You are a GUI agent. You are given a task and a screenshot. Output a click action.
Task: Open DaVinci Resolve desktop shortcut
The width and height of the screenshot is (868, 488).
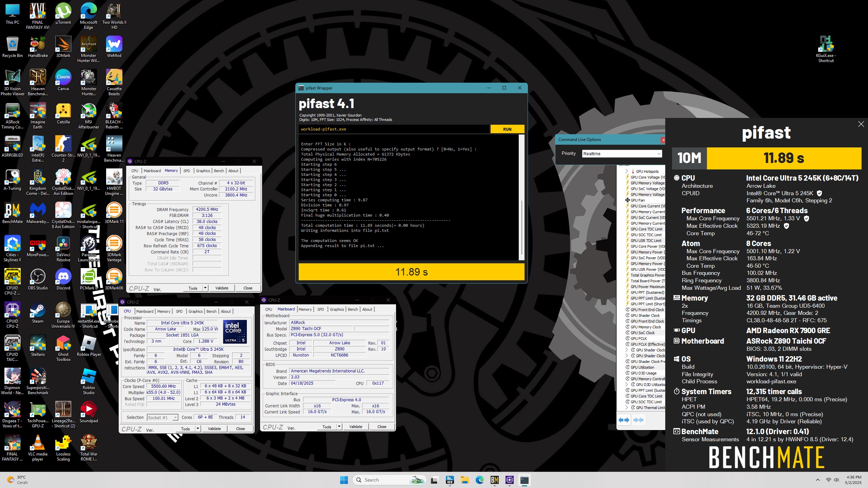pos(63,249)
